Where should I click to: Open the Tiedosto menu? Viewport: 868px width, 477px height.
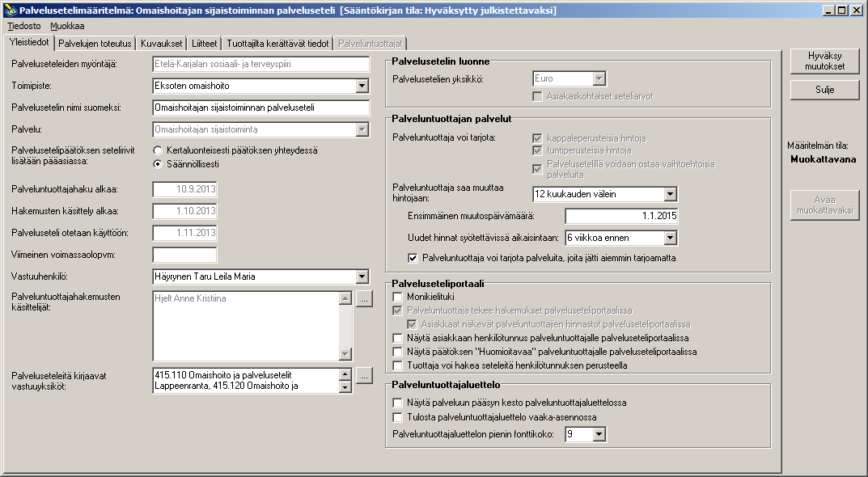pos(24,26)
